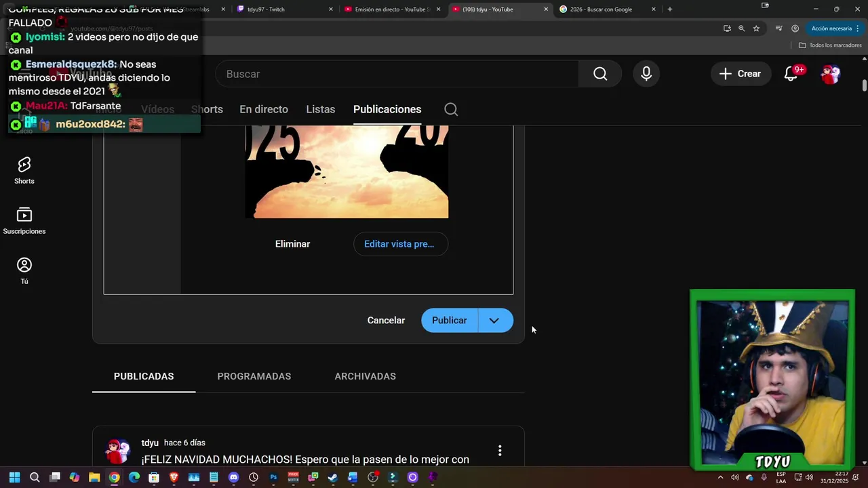The height and width of the screenshot is (488, 868).
Task: Click the attached sunset image preview
Action: [x=347, y=171]
